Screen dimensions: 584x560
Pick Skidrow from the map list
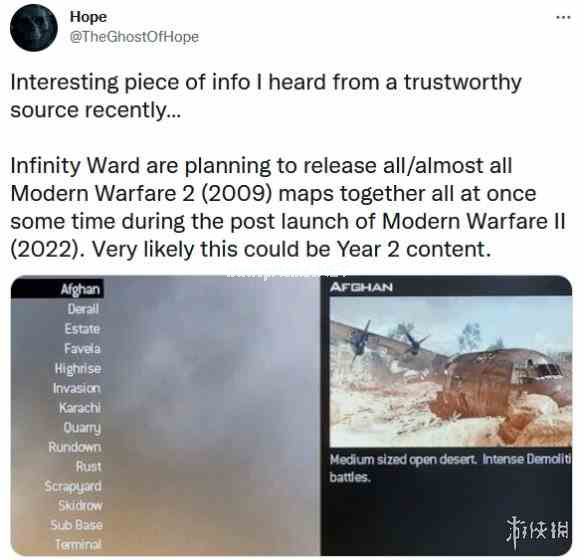pos(80,506)
